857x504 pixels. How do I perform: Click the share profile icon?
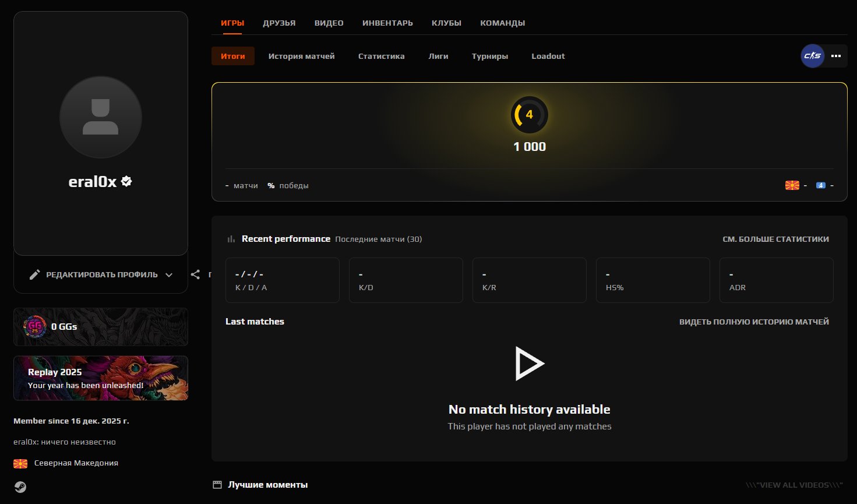pos(196,274)
